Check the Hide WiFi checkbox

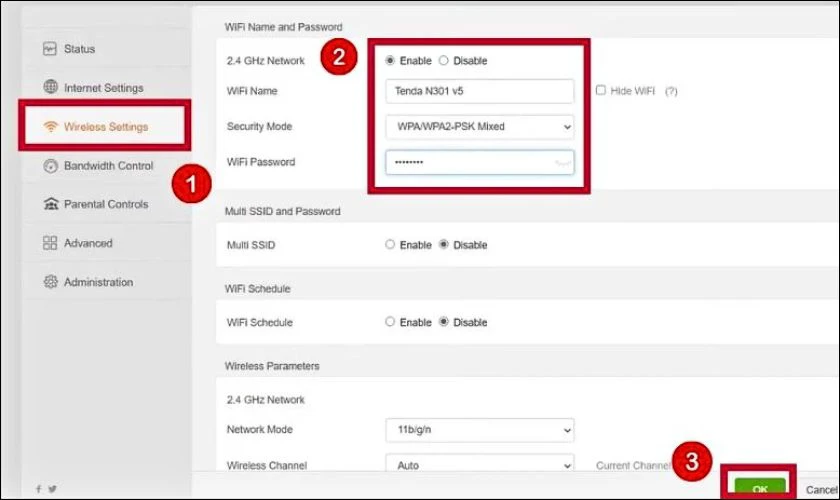pyautogui.click(x=601, y=90)
